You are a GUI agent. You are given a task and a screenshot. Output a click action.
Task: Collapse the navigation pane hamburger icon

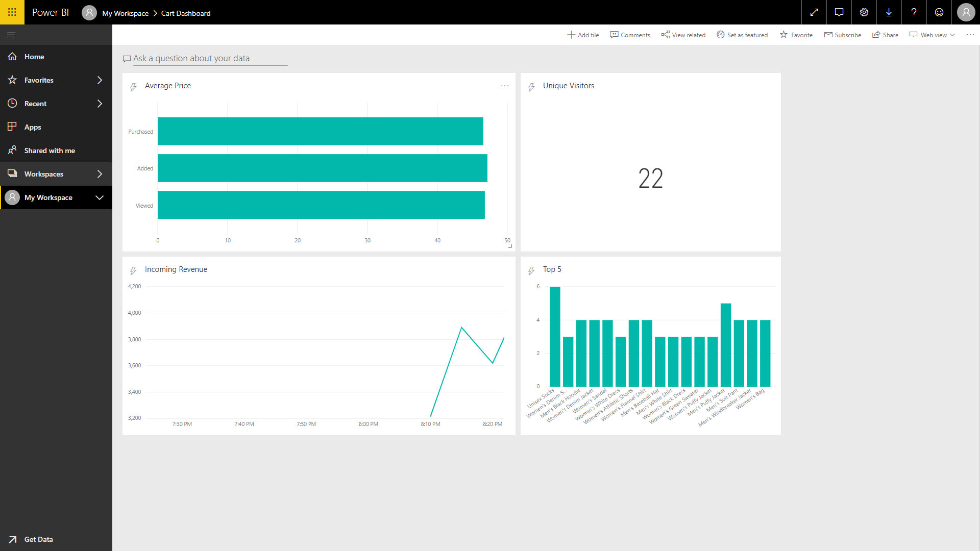(11, 35)
